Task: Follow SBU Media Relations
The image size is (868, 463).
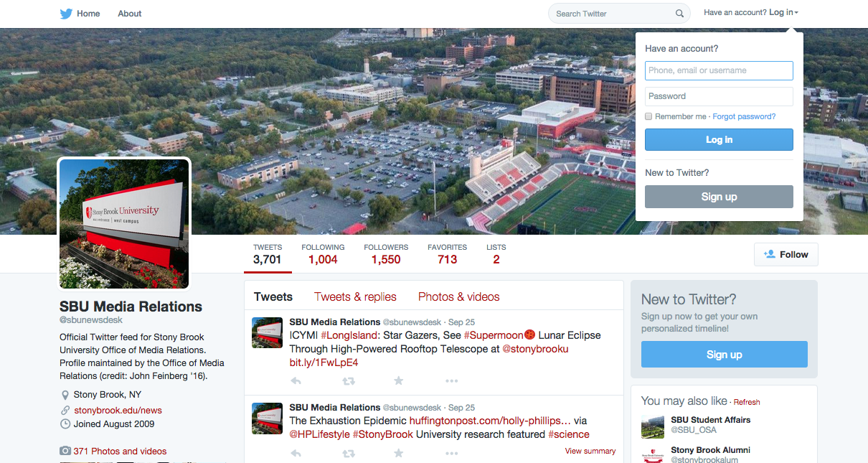Action: pyautogui.click(x=786, y=255)
